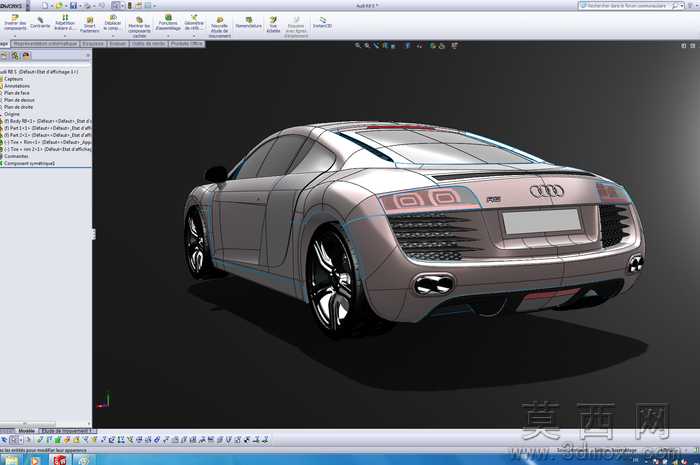This screenshot has height=465, width=700.
Task: Expand dropdown arrow under Insérer des composants
Action: click(x=15, y=36)
